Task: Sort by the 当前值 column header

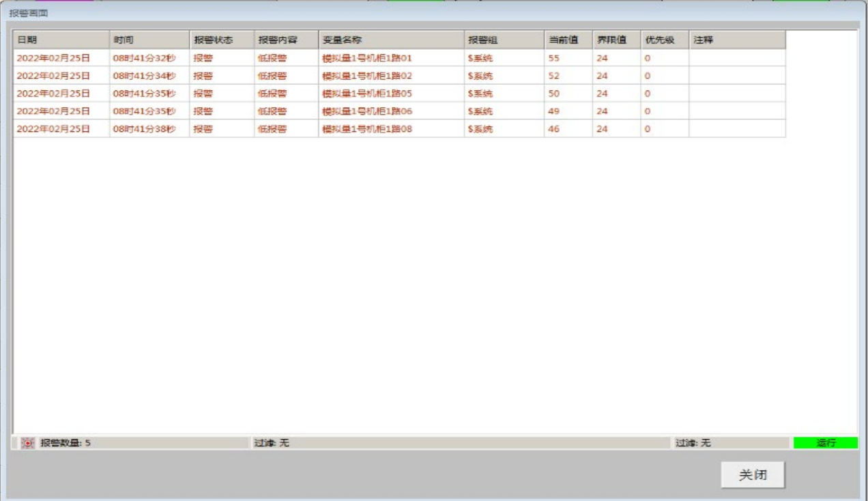Action: click(568, 40)
